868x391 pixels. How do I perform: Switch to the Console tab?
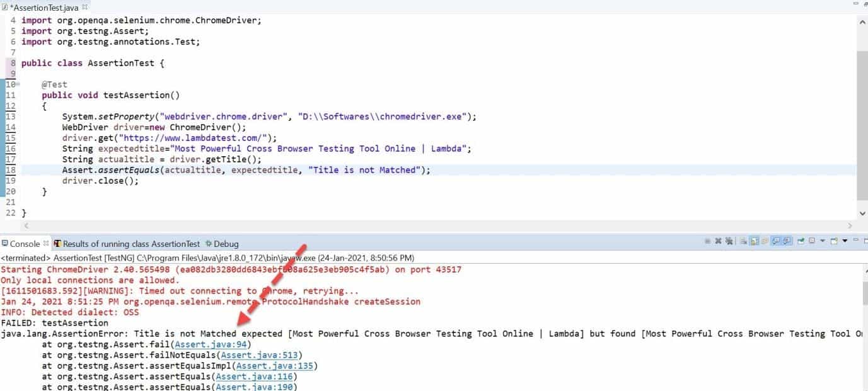click(x=25, y=244)
